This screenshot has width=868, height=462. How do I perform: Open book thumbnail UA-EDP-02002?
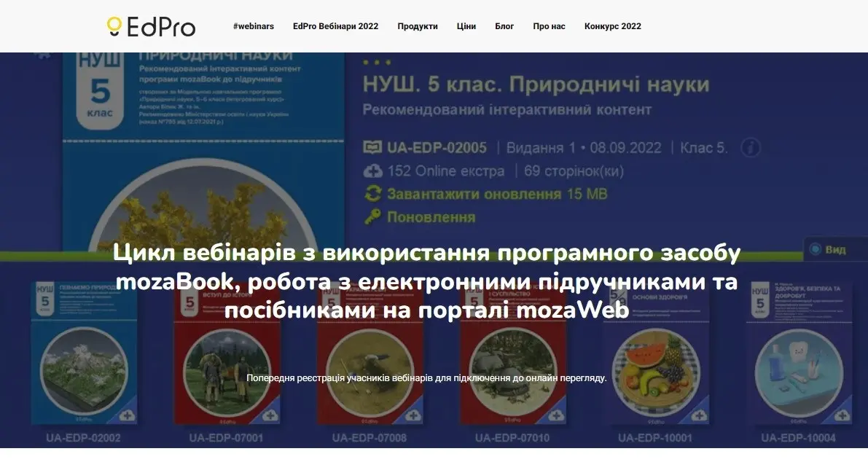[x=84, y=353]
